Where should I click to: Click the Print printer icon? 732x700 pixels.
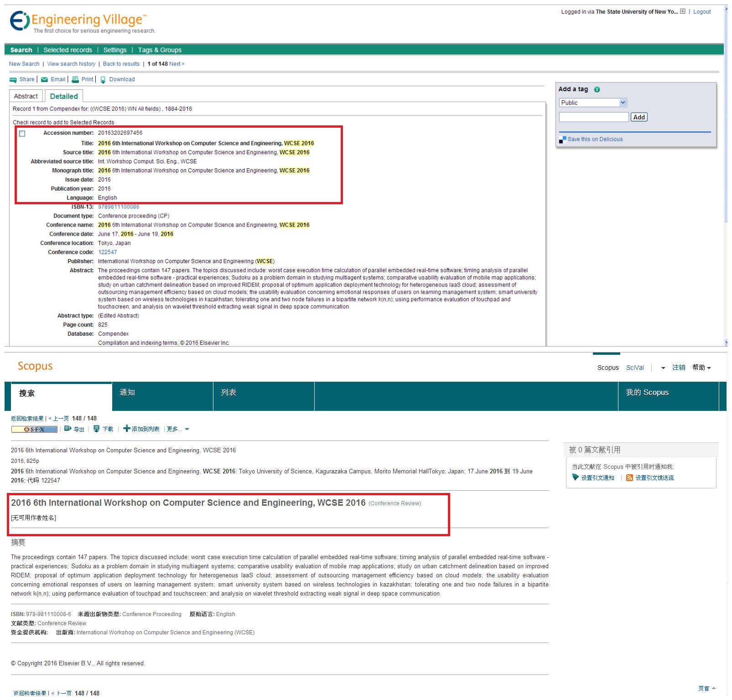pos(75,80)
